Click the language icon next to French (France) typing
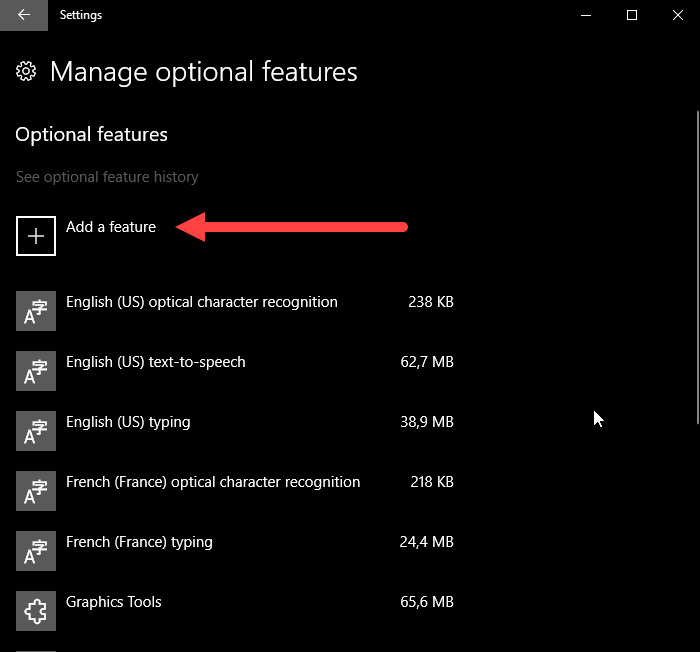Viewport: 700px width, 652px height. tap(36, 551)
